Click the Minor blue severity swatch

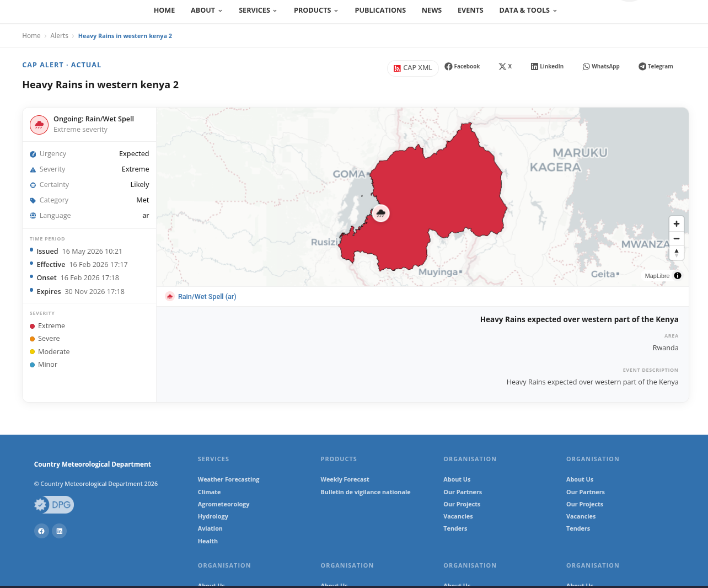click(x=33, y=365)
